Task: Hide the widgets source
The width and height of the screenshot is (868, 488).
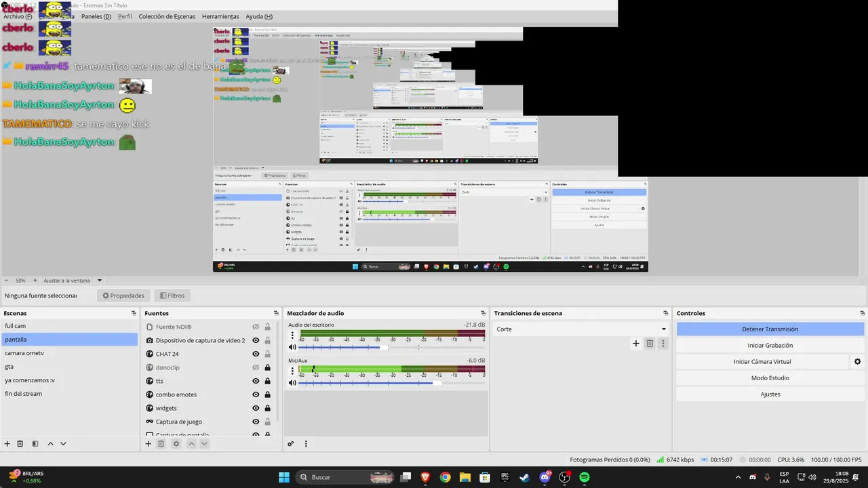Action: pos(256,408)
